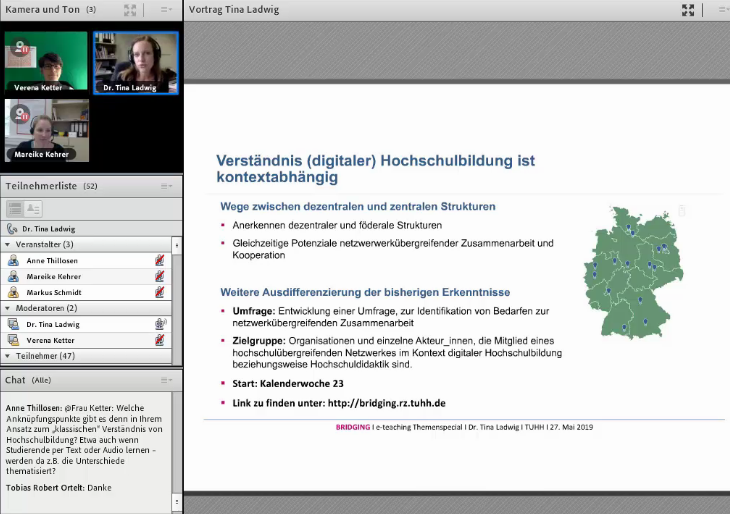The height and width of the screenshot is (514, 730).
Task: Click Verena Ketter's muted microphone icon
Action: tap(159, 340)
